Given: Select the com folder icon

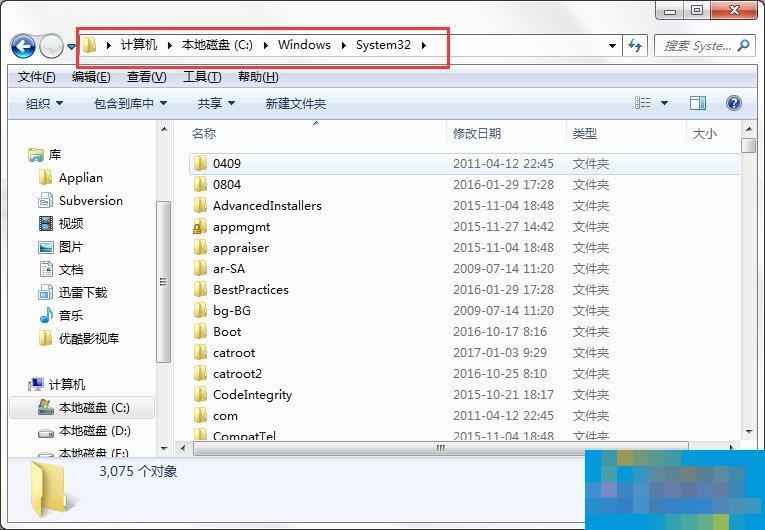Looking at the screenshot, I should tap(200, 415).
